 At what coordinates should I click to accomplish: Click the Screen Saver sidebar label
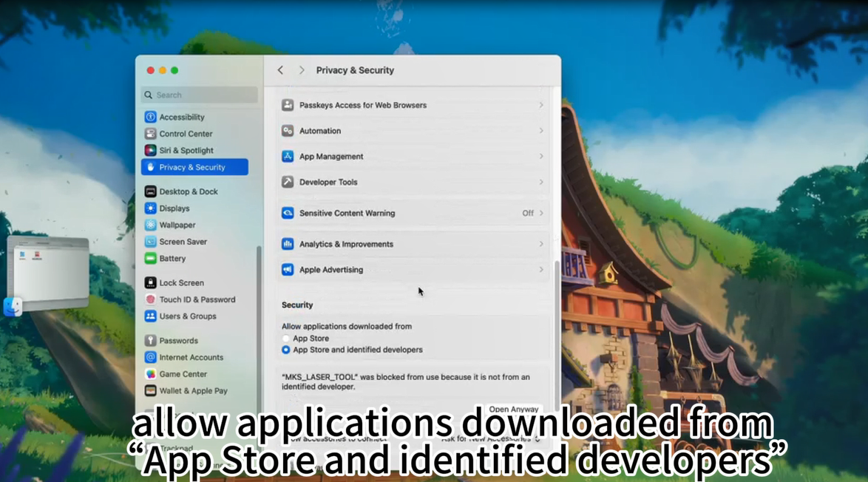point(183,241)
